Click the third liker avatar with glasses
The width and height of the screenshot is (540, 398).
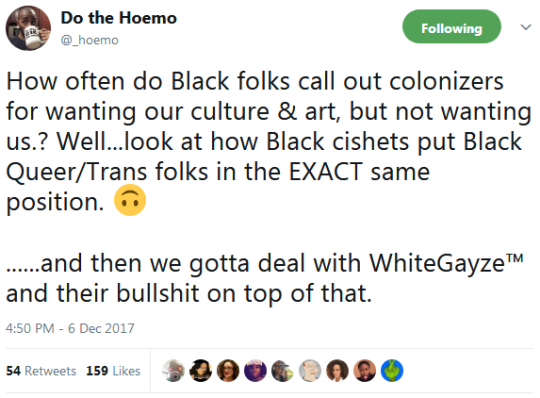(x=228, y=370)
